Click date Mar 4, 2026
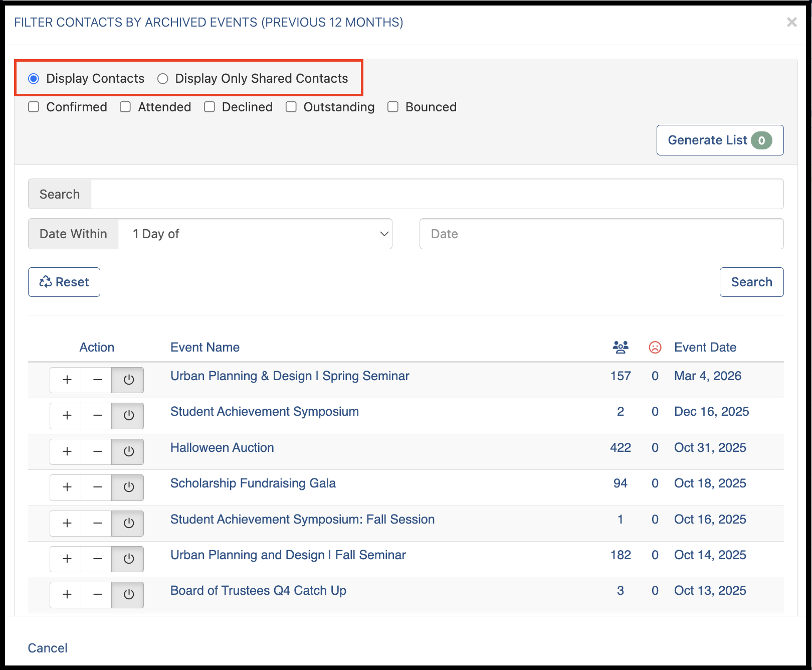Screen dimensions: 812x670 [x=708, y=376]
